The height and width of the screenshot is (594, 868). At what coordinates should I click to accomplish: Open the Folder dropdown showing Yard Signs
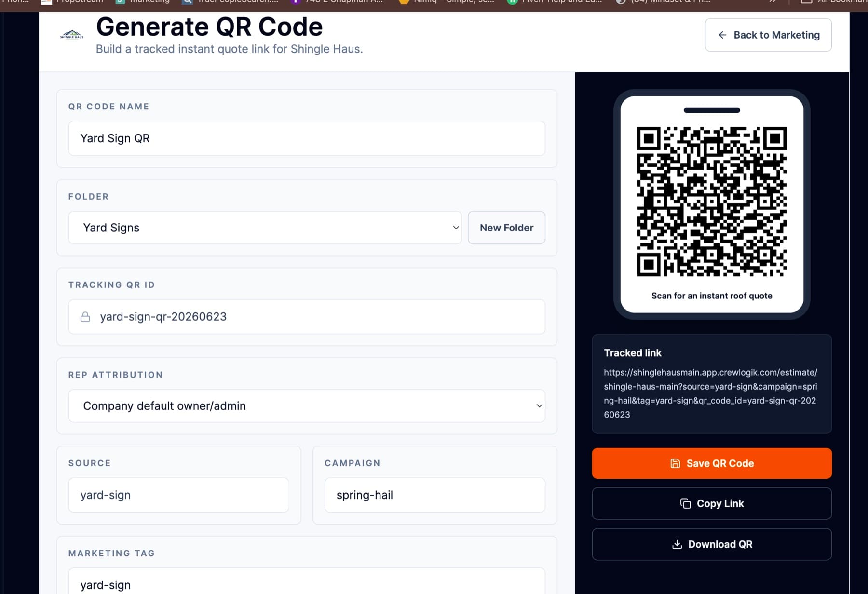(265, 228)
